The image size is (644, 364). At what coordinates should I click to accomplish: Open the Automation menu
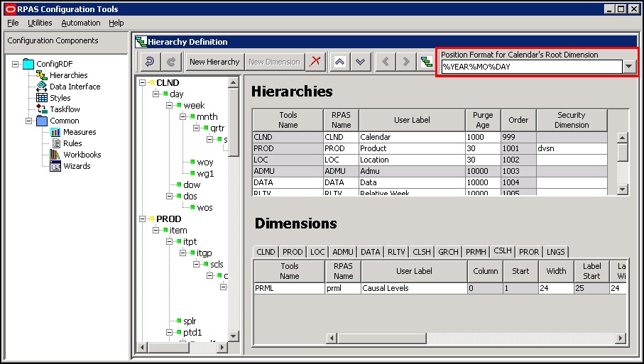click(x=81, y=23)
